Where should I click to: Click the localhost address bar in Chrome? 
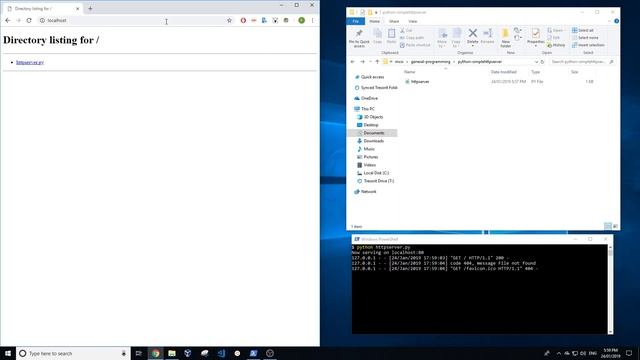133,20
